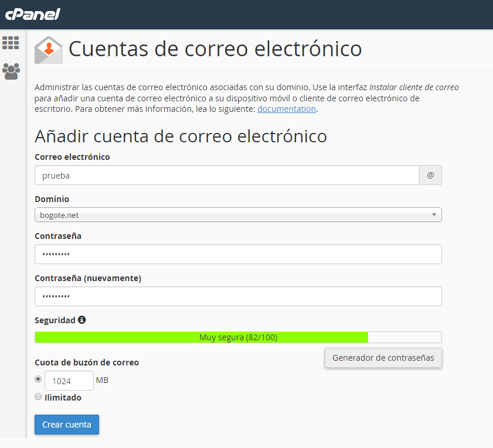Open the Generador de contraseñas
This screenshot has width=493, height=448.
pyautogui.click(x=383, y=358)
